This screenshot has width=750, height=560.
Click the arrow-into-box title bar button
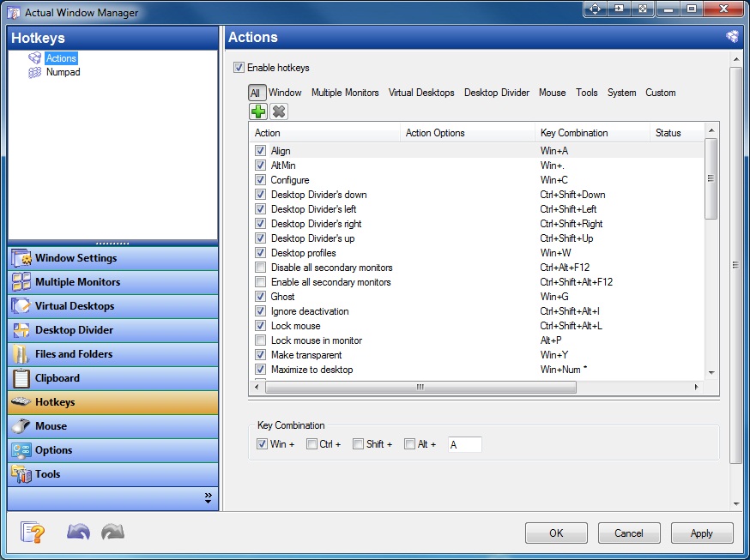click(x=619, y=9)
